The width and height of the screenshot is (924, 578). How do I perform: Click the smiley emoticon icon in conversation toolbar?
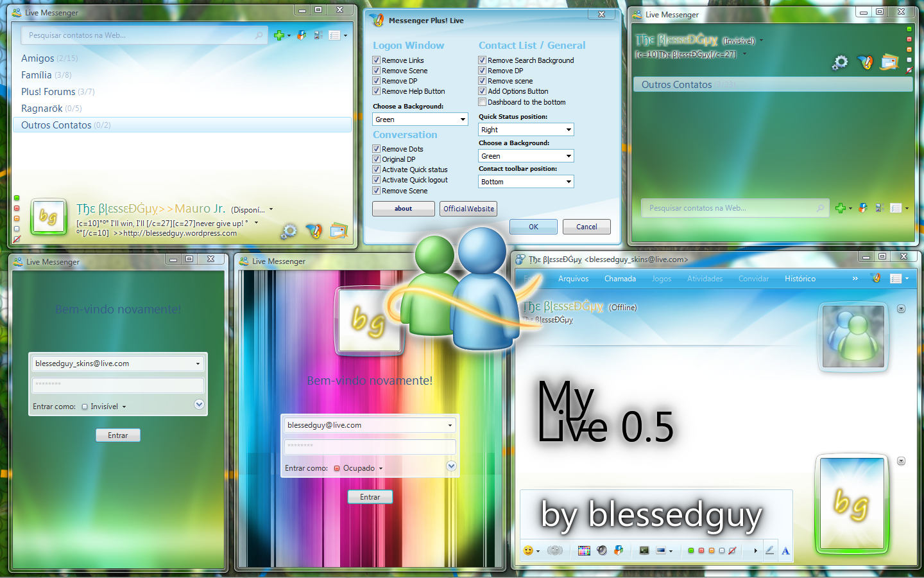tap(528, 550)
